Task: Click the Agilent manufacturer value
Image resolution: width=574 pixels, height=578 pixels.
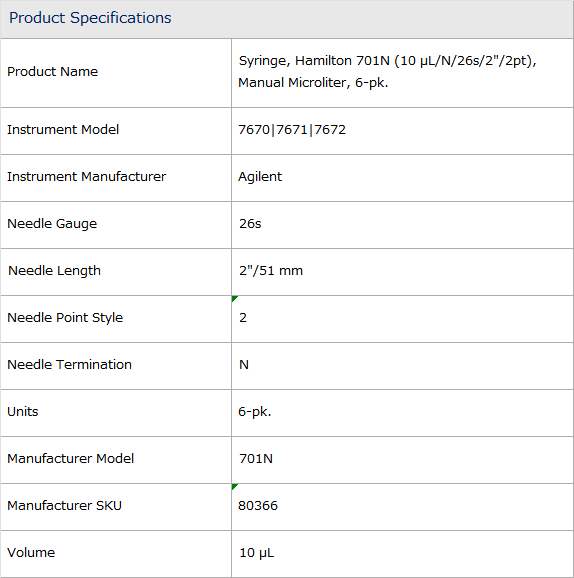Action: pos(260,177)
